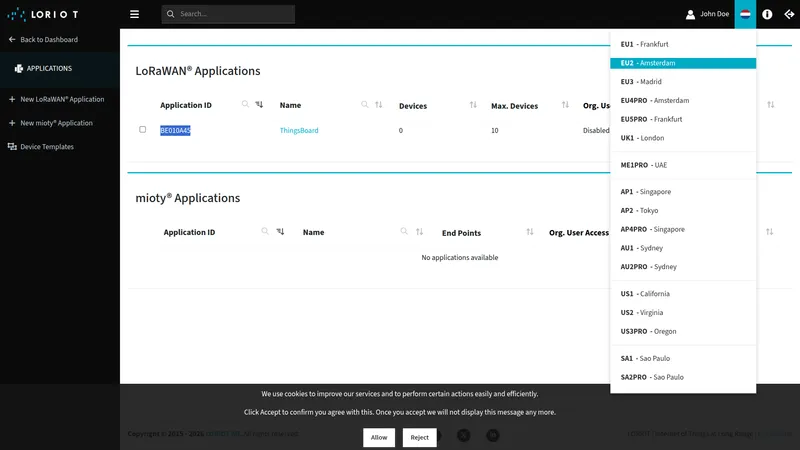Open the ThingsBoard application link

coord(299,131)
